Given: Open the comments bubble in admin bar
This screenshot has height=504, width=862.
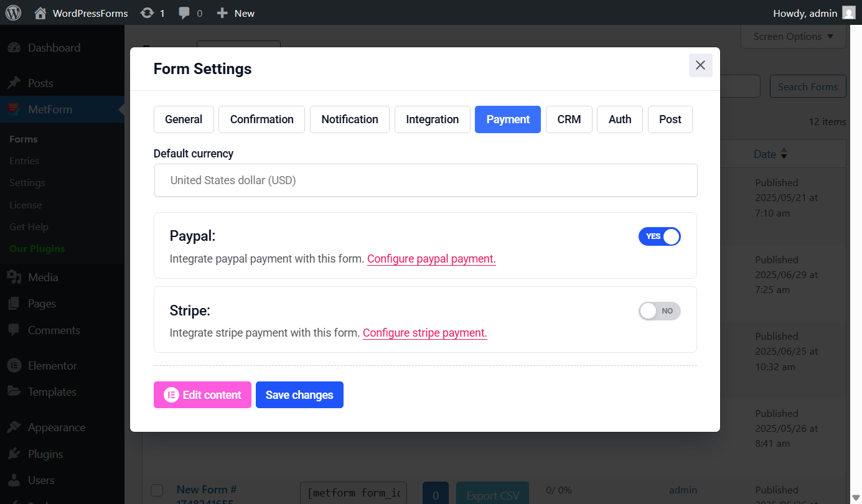Looking at the screenshot, I should (184, 13).
